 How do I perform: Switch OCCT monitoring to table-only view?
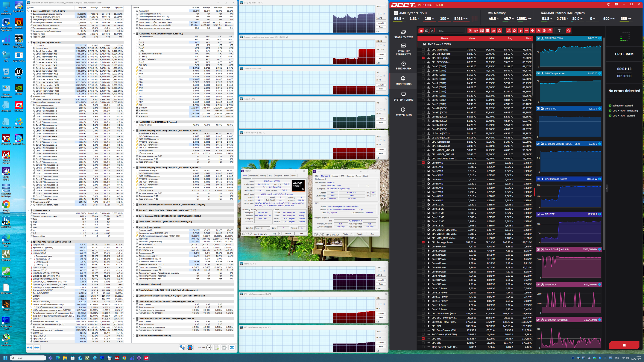click(x=427, y=31)
